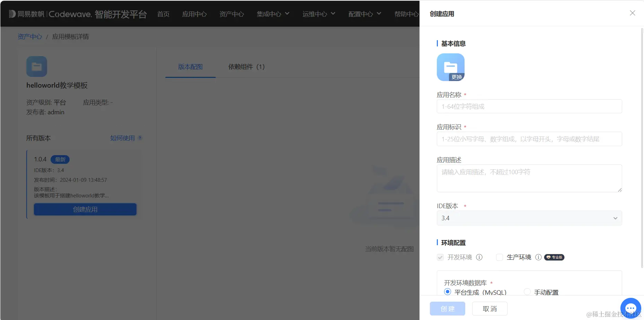The height and width of the screenshot is (320, 644).
Task: Focus the 应用名称 input field
Action: [529, 106]
